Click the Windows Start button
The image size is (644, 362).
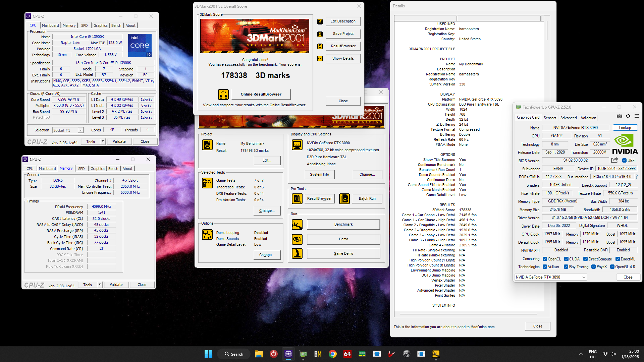coord(208,354)
